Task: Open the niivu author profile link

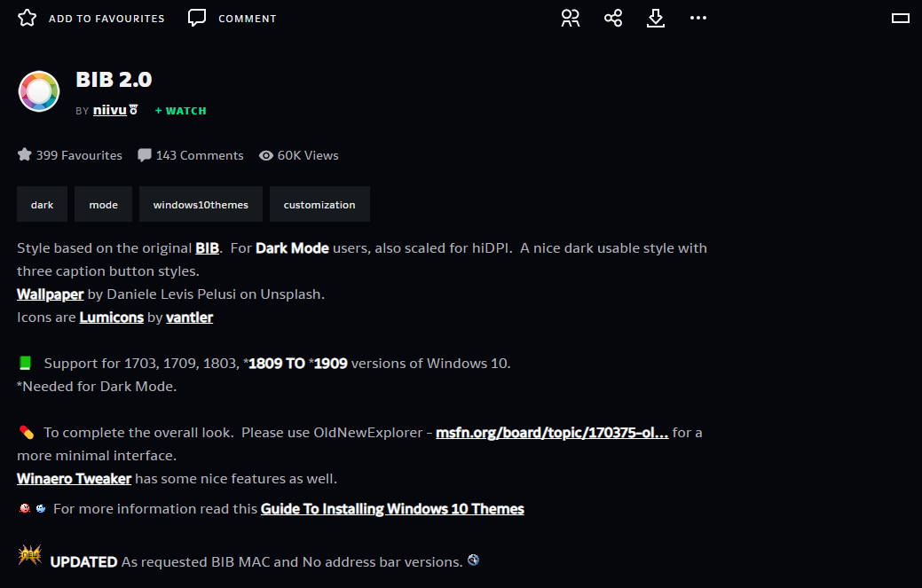Action: pos(110,110)
